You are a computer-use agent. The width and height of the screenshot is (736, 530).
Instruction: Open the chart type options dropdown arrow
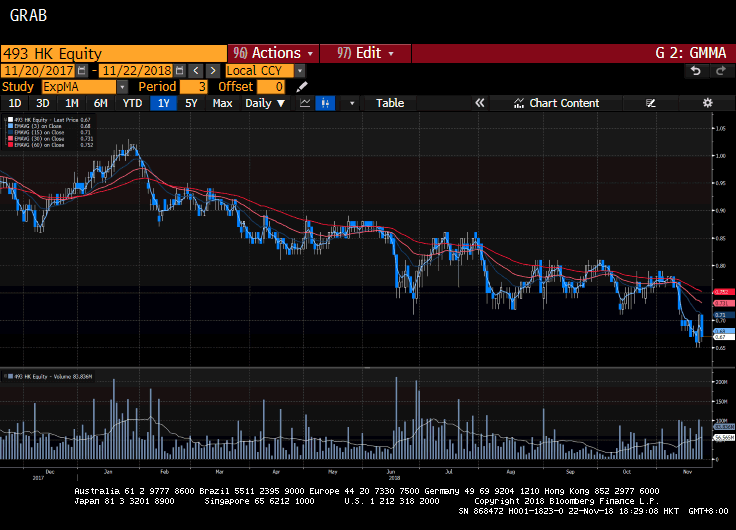[352, 103]
